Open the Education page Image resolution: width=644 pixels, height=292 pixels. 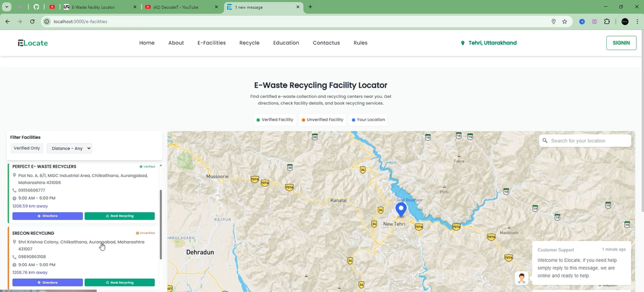click(x=286, y=43)
